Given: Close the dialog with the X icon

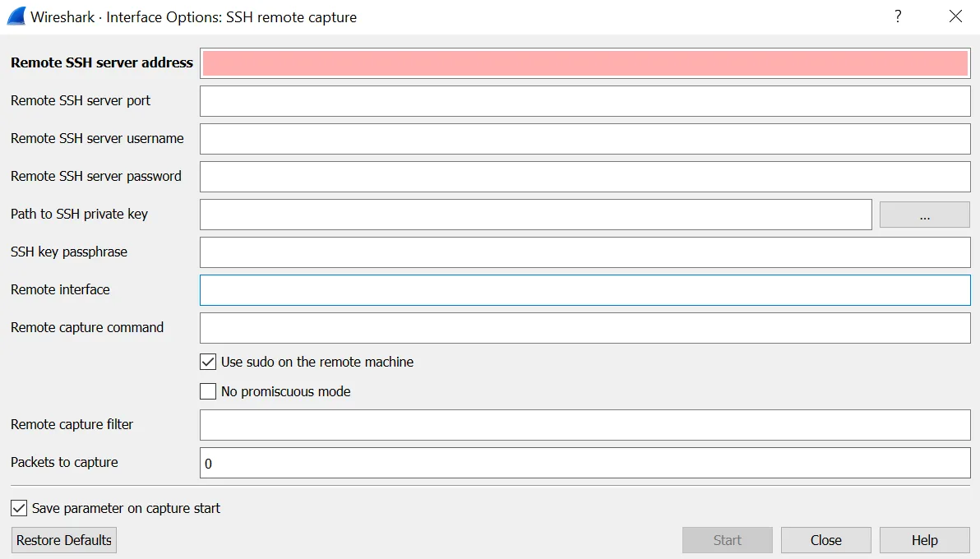Looking at the screenshot, I should (x=955, y=16).
